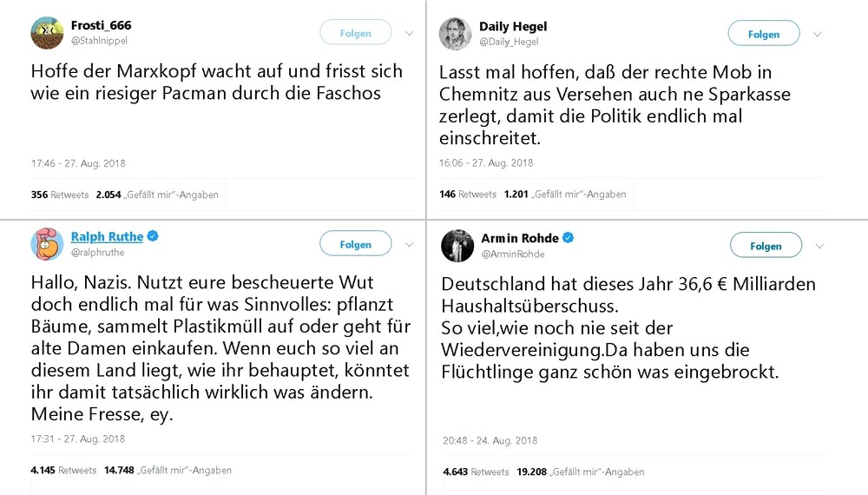Click Ralph Ruthe cartoon avatar
The width and height of the screenshot is (868, 495).
[47, 244]
